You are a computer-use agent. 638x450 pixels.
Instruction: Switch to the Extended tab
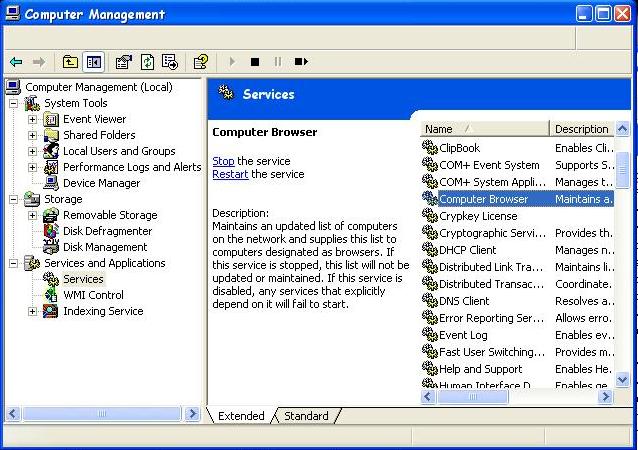click(241, 416)
